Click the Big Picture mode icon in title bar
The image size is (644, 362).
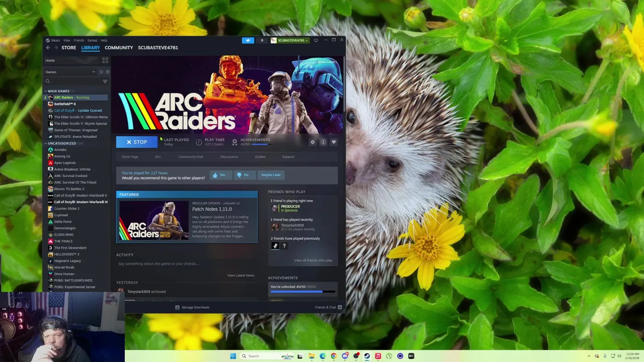[x=316, y=40]
